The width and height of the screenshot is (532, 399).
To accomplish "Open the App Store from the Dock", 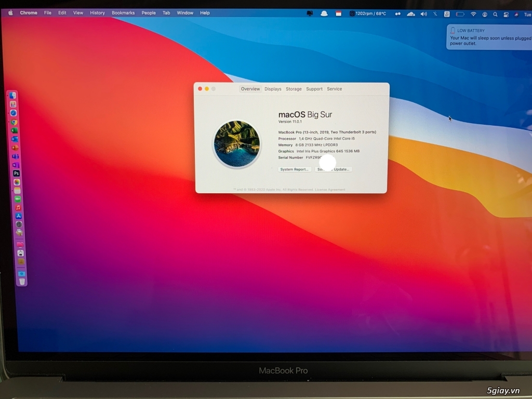I will click(x=19, y=216).
